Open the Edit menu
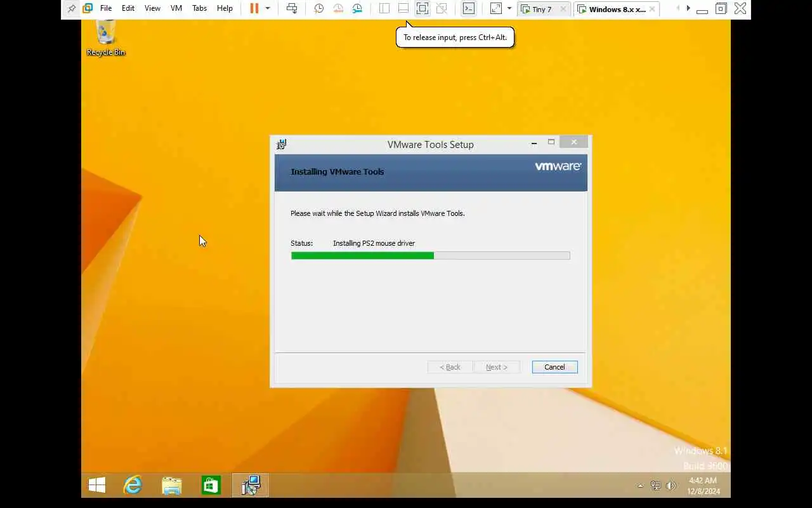This screenshot has width=812, height=508. tap(128, 8)
